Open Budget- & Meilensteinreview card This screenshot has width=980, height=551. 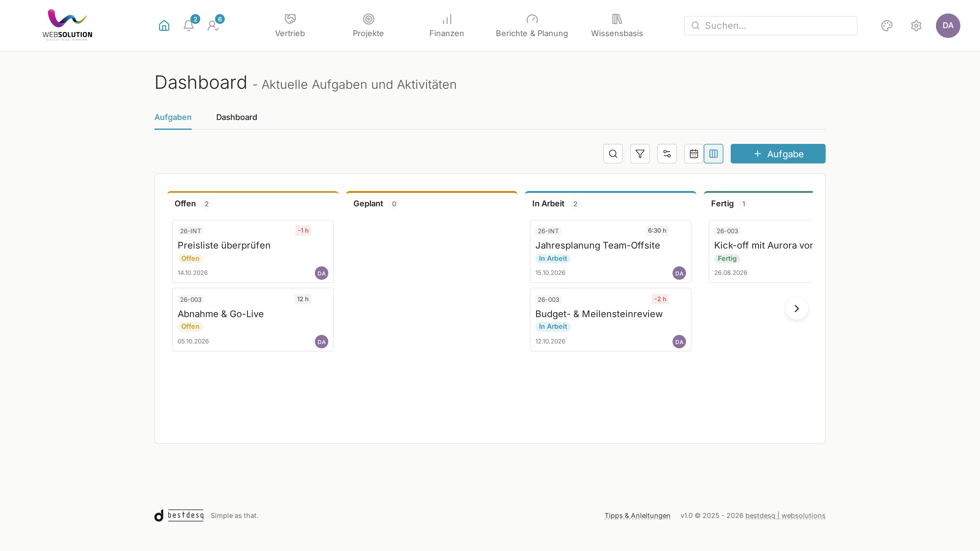(x=610, y=319)
